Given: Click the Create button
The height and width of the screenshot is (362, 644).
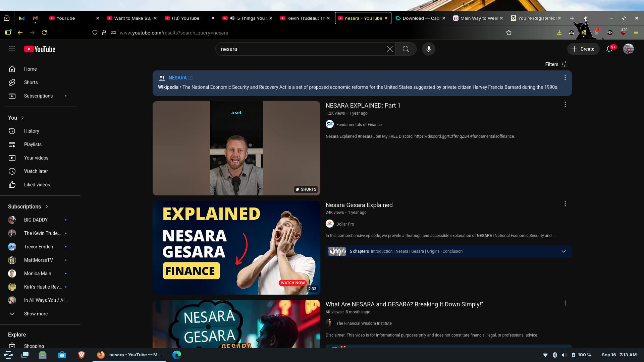Looking at the screenshot, I should (x=583, y=49).
